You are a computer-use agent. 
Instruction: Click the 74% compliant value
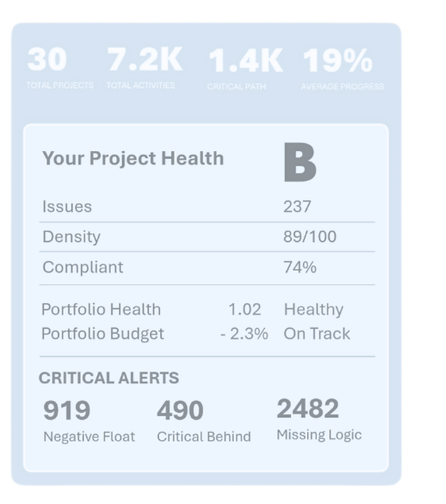300,267
